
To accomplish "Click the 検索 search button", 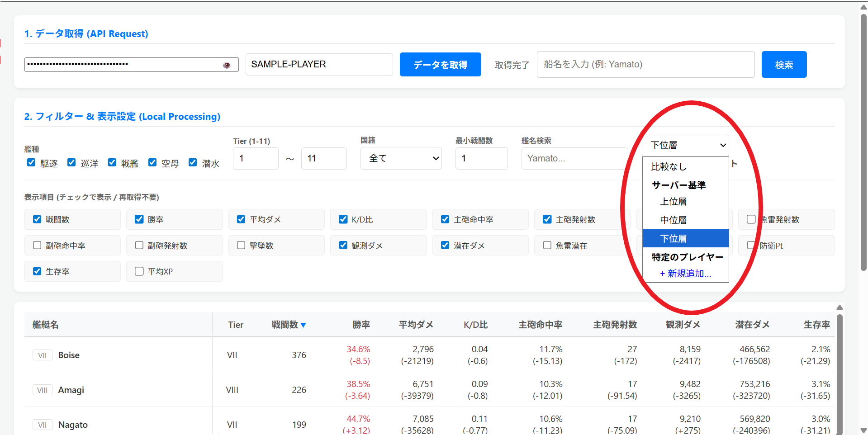I will [x=783, y=65].
